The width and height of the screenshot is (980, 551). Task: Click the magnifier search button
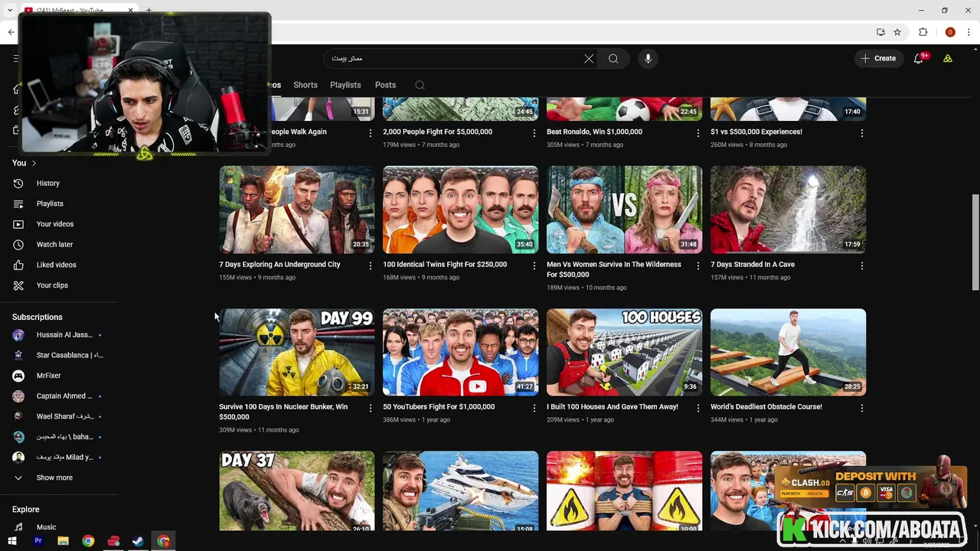click(613, 59)
